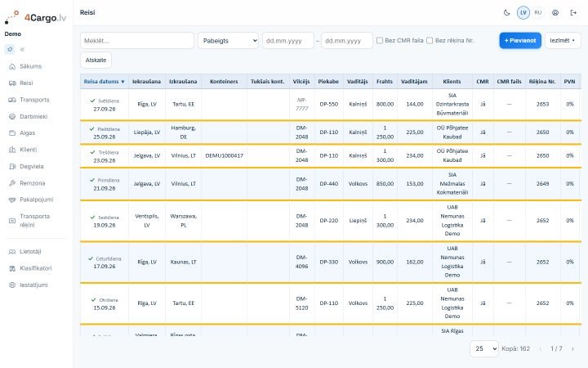Open Transports menu item

click(36, 100)
